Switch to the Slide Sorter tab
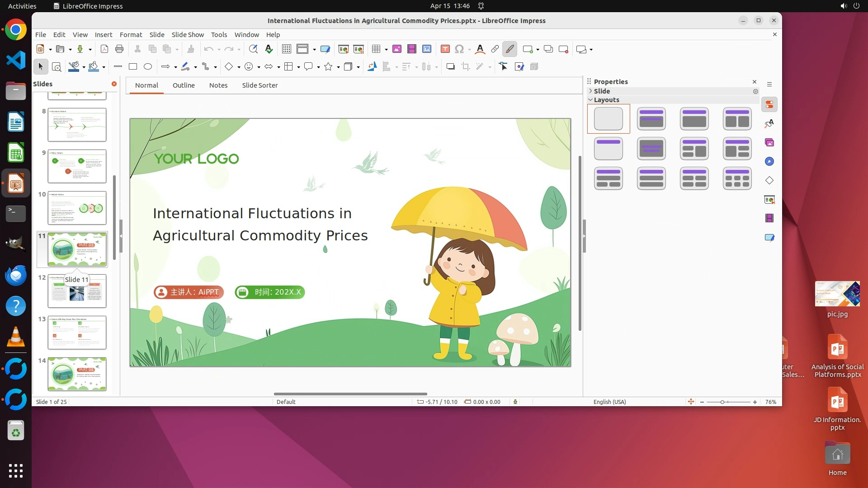This screenshot has width=868, height=488. (x=259, y=85)
